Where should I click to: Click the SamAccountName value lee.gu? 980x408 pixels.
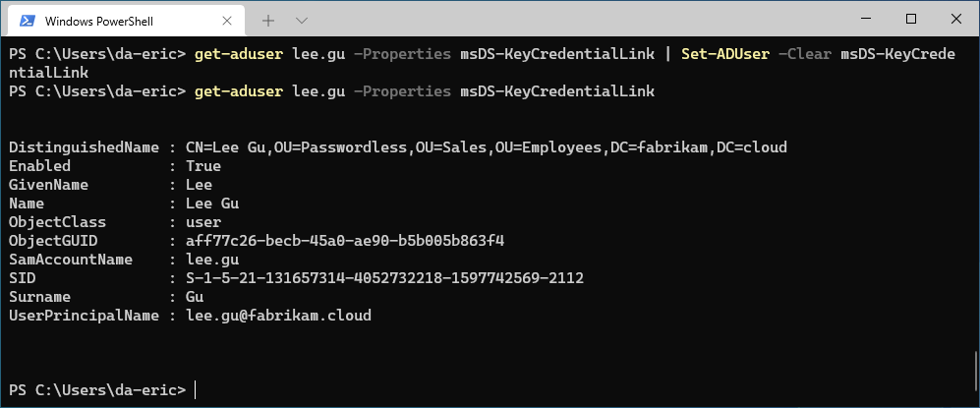[211, 260]
